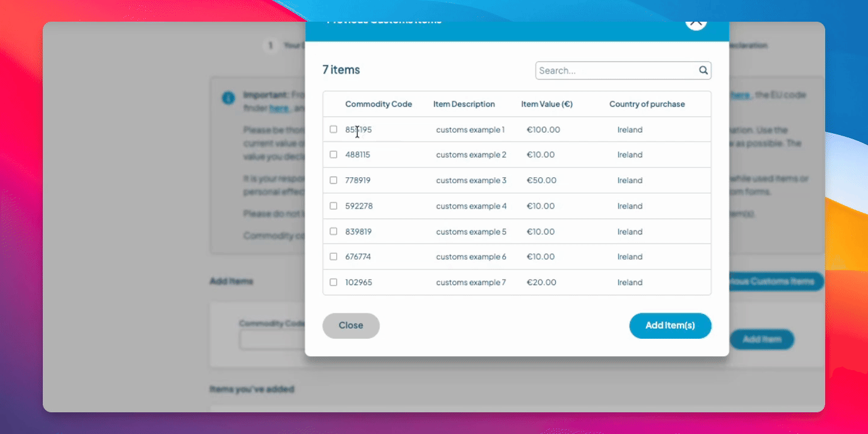Screen dimensions: 868x434
Task: Click the 'customs example 5' description
Action: click(x=471, y=231)
